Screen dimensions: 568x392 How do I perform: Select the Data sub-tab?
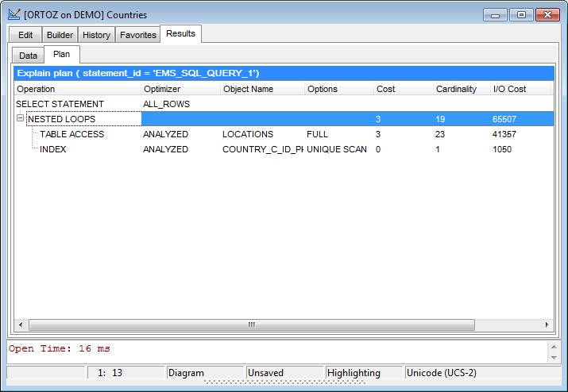point(29,56)
